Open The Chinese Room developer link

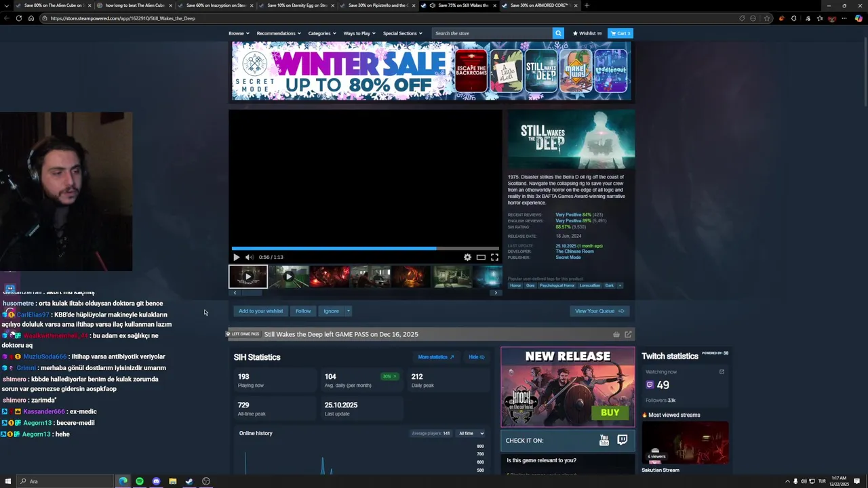coord(574,251)
